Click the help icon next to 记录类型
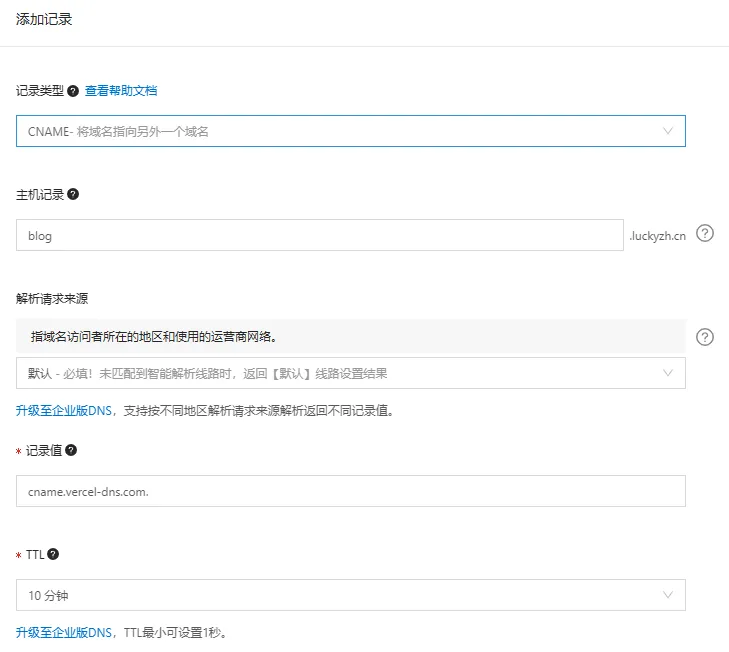The image size is (729, 652). coord(73,91)
